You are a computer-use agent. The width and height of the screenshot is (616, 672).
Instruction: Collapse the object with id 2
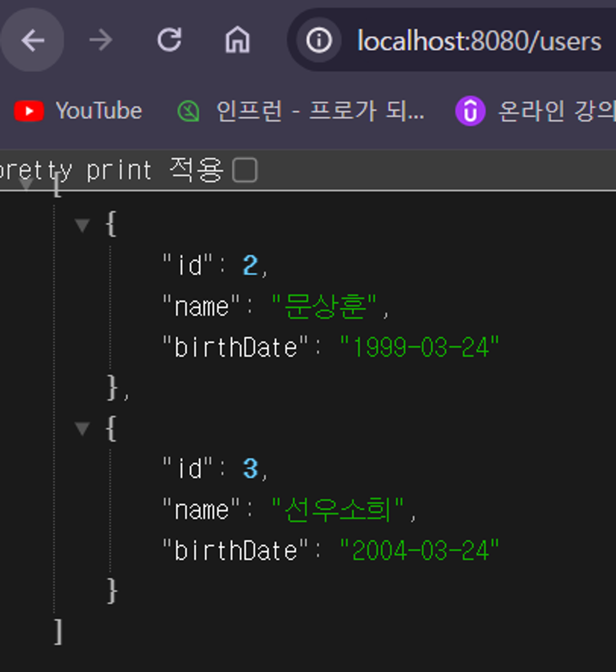click(82, 225)
